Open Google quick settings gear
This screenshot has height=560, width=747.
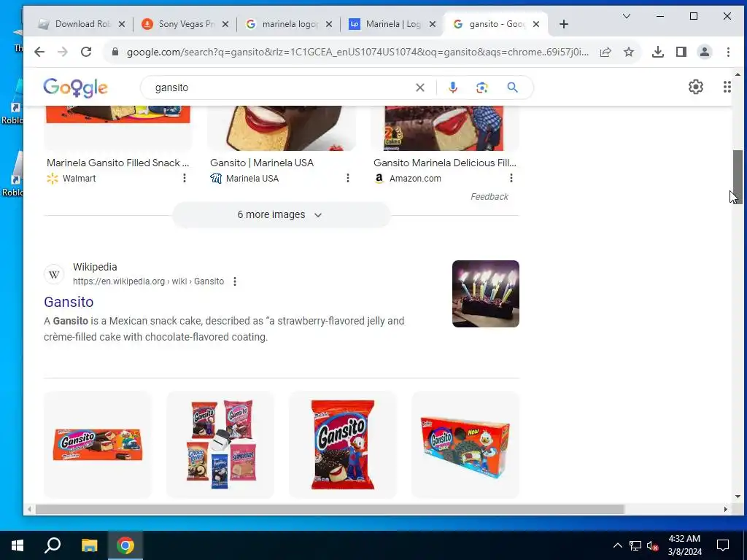click(695, 87)
